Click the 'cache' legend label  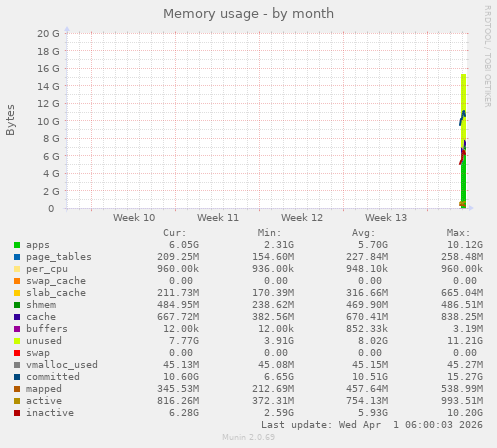tap(41, 317)
